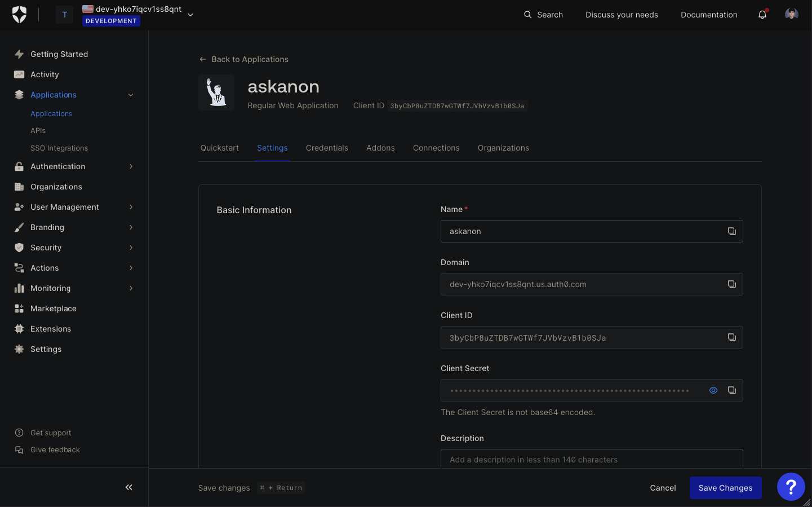Click the User Management people icon

(x=19, y=207)
